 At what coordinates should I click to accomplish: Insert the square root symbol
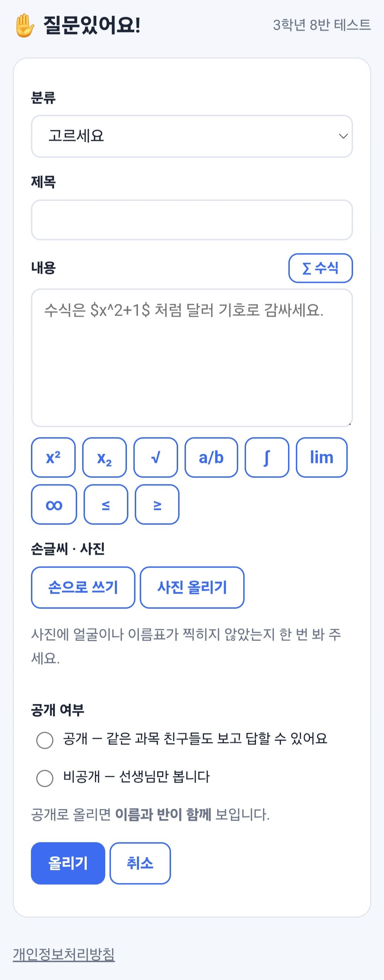pyautogui.click(x=156, y=457)
